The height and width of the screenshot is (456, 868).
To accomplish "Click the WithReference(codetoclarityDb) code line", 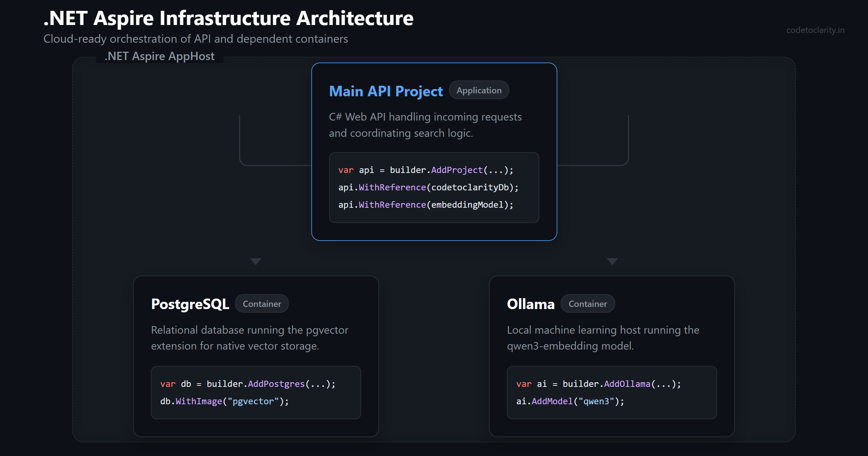I will [428, 187].
